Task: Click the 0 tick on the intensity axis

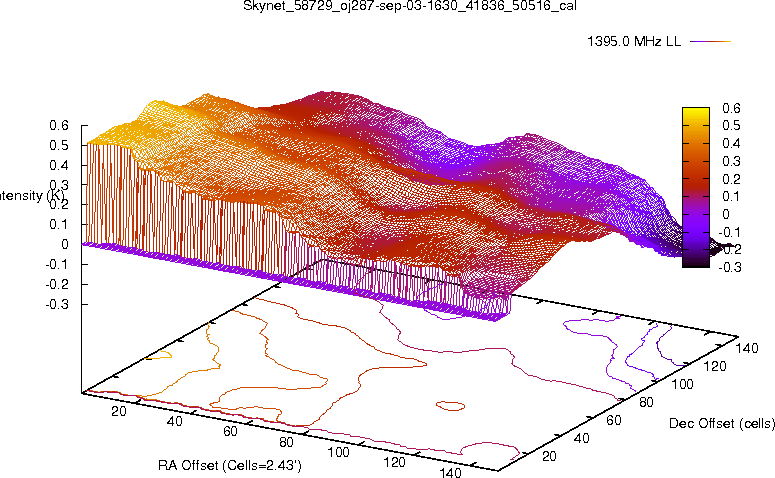Action: coord(65,244)
